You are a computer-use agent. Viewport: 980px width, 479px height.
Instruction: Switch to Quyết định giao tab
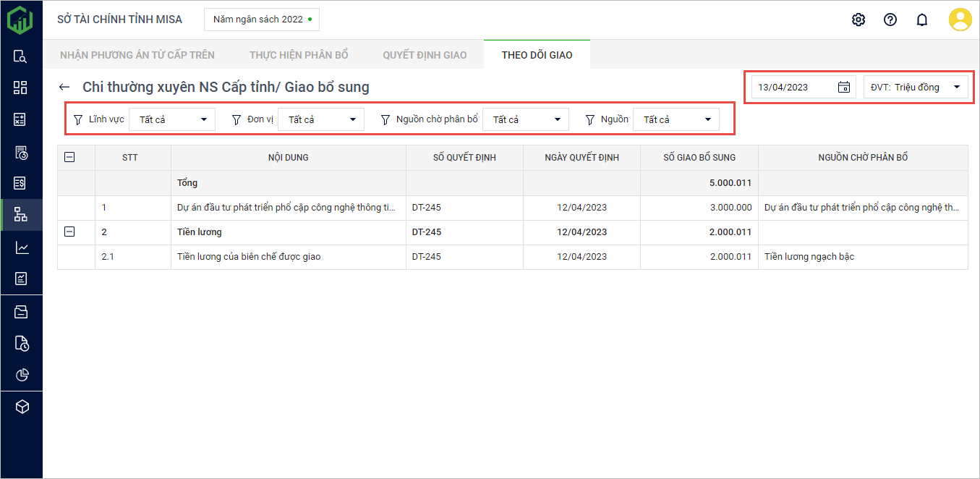(x=425, y=55)
